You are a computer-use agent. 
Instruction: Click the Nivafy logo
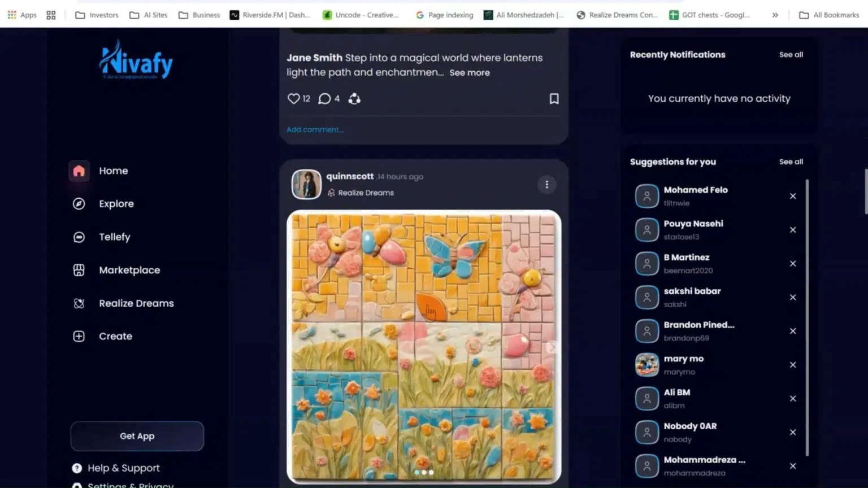pyautogui.click(x=136, y=60)
